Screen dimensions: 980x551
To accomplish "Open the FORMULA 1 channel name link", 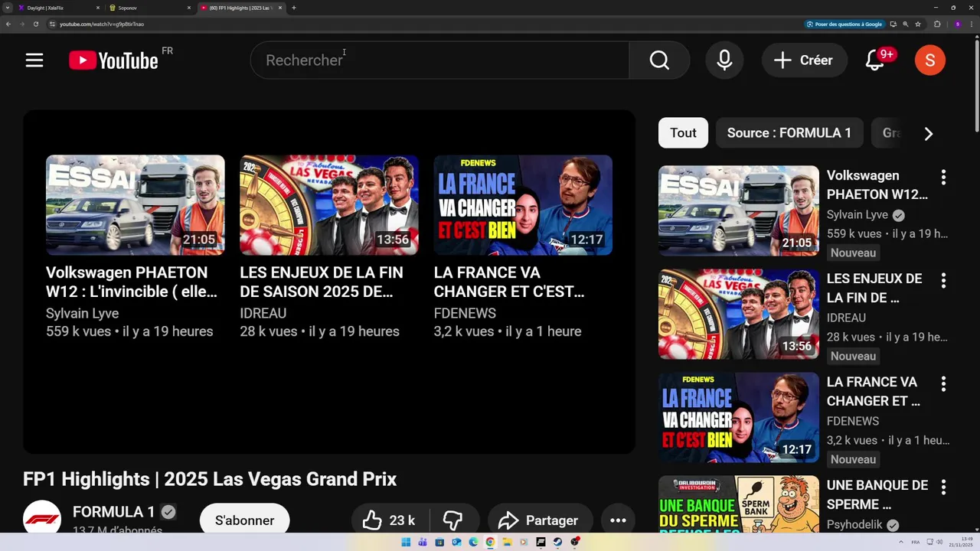I will [x=114, y=512].
